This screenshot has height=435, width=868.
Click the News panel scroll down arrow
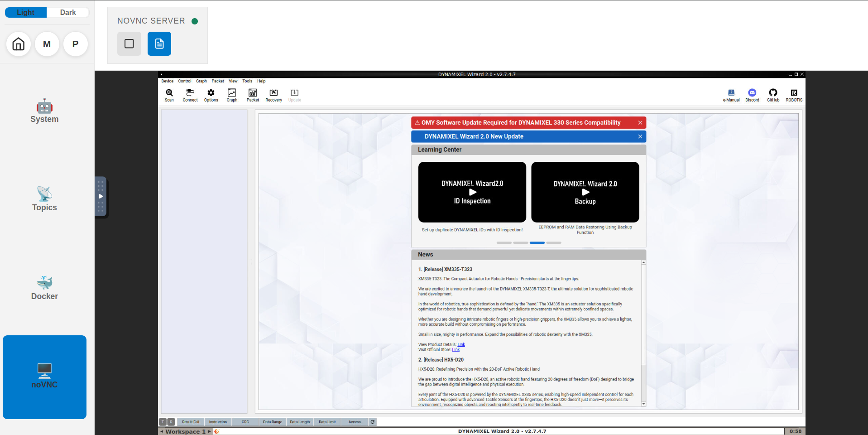[643, 404]
